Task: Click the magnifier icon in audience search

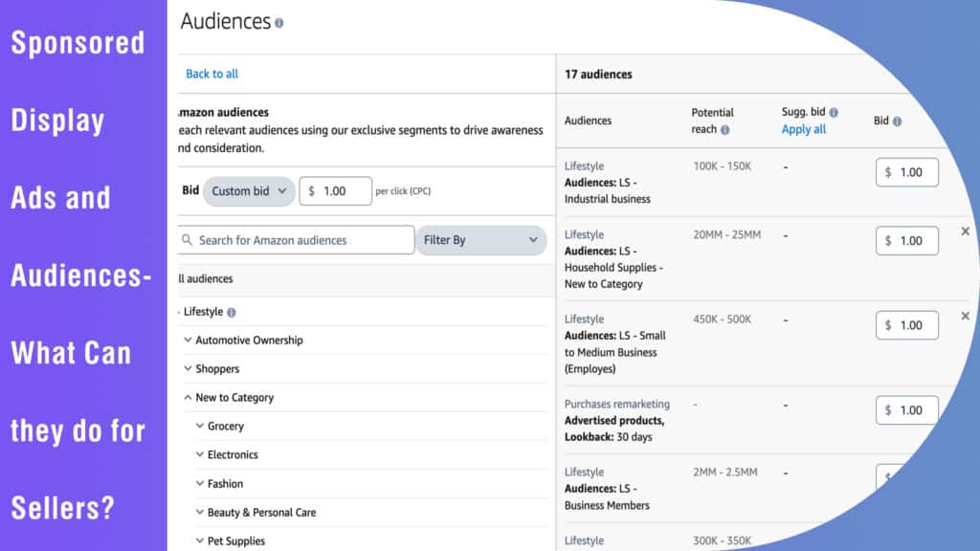Action: 187,240
